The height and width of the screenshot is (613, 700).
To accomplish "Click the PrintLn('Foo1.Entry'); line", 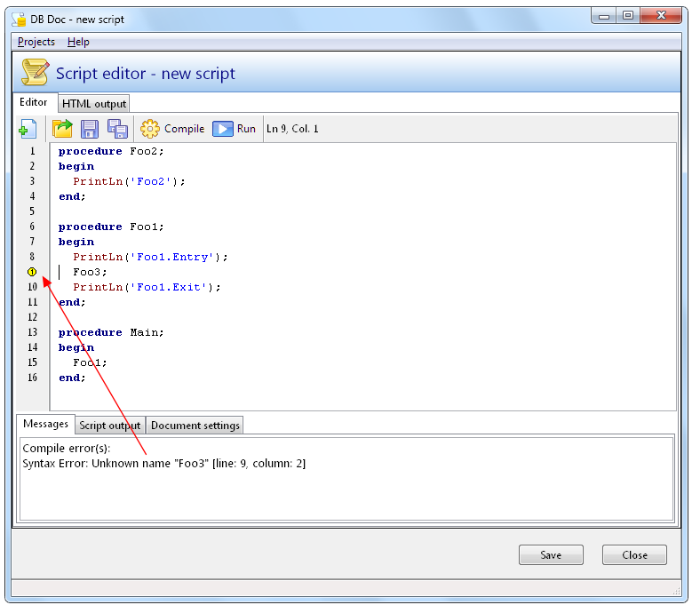I will 150,257.
